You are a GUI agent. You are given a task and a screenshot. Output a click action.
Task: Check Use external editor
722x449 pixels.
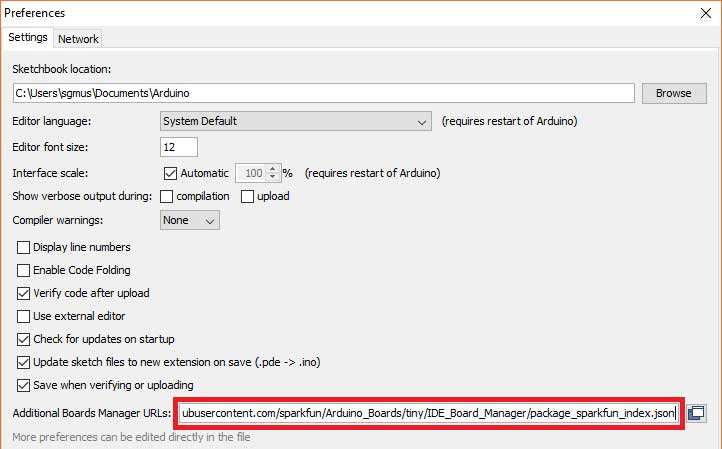(x=24, y=316)
